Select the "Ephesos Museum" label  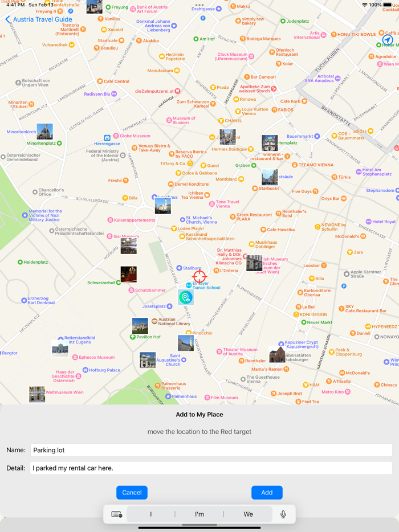97,357
